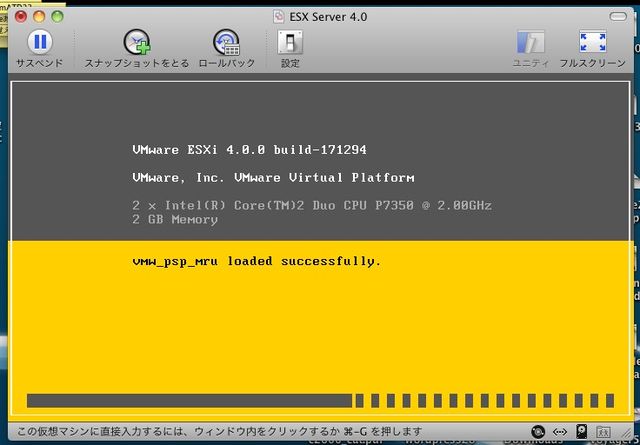This screenshot has height=445, width=640.
Task: Click the ESXi boot progress bar
Action: click(320, 400)
